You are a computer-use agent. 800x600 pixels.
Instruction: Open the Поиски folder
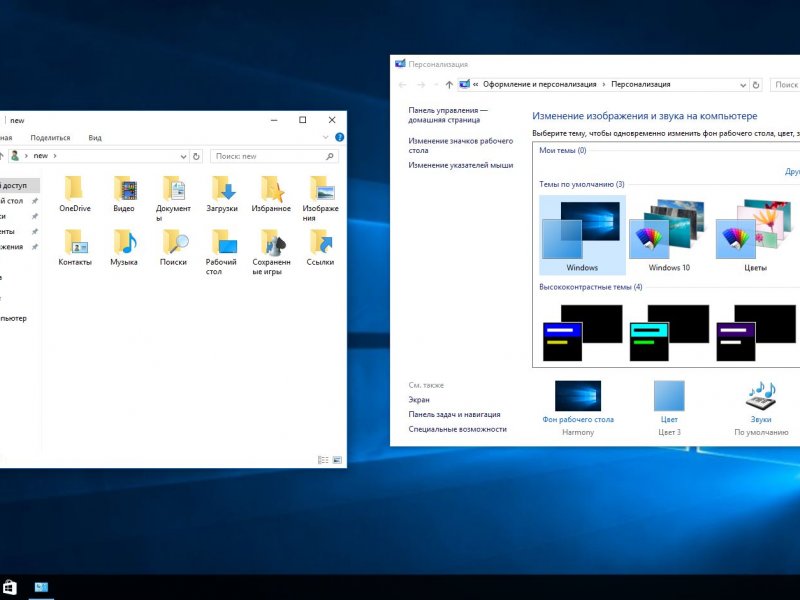click(173, 247)
